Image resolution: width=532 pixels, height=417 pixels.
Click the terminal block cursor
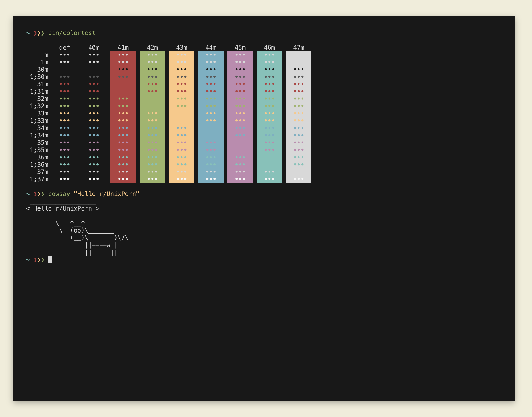[x=50, y=260]
